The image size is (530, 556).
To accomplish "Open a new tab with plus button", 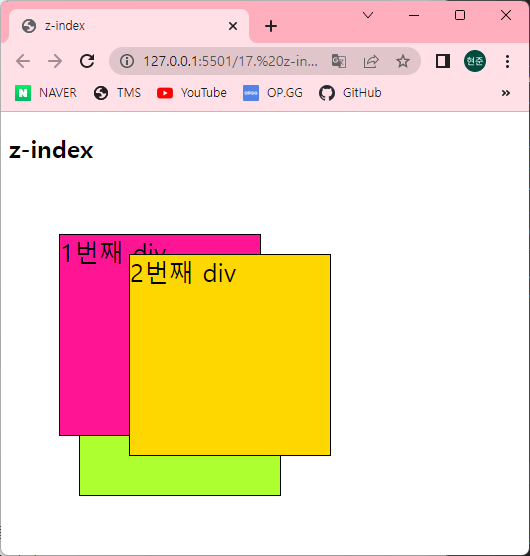I will coord(271,26).
